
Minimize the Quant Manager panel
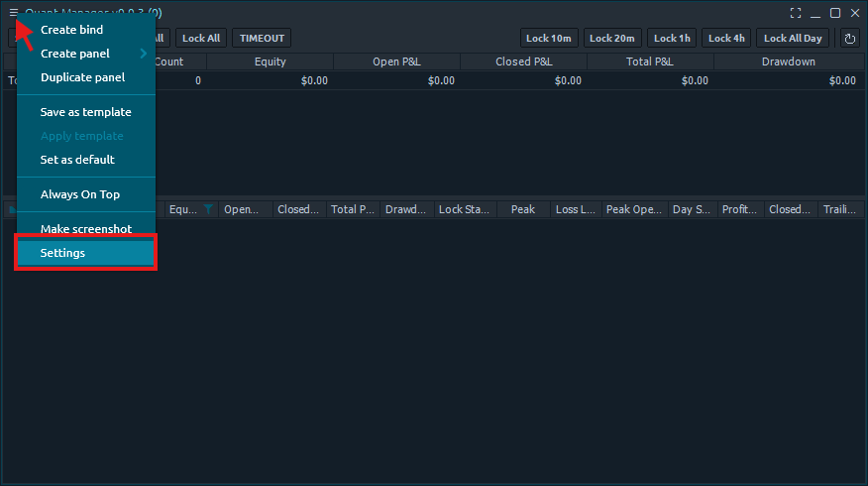pos(815,13)
